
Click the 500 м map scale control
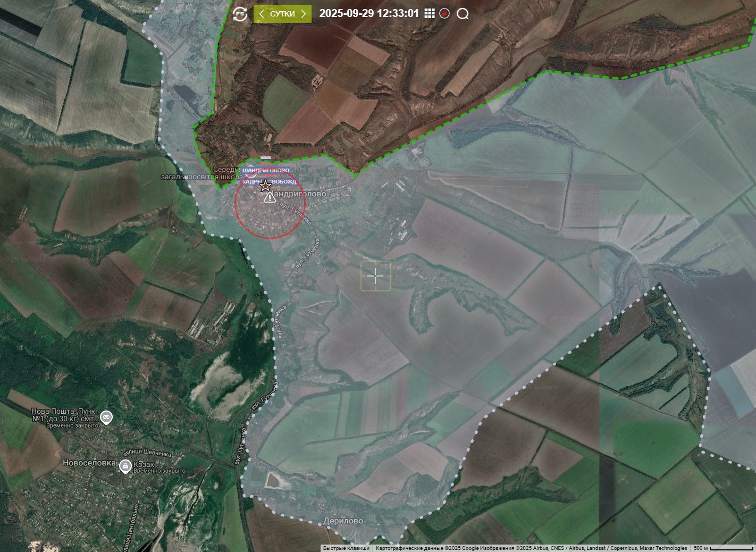(723, 548)
